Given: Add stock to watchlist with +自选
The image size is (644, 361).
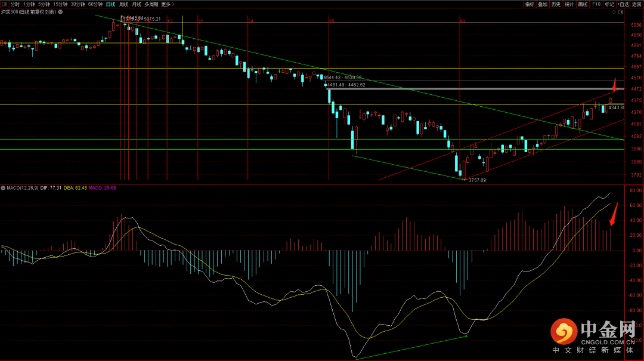Looking at the screenshot, I should (x=623, y=4).
